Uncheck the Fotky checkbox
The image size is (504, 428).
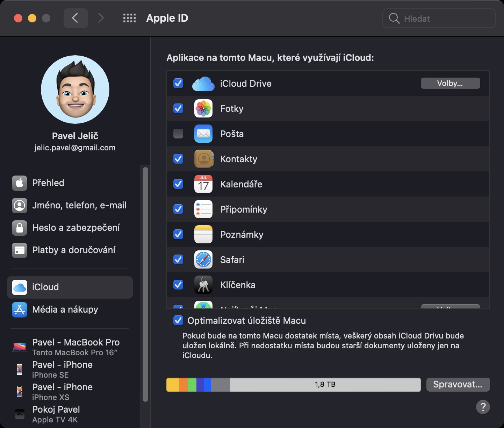(x=178, y=108)
